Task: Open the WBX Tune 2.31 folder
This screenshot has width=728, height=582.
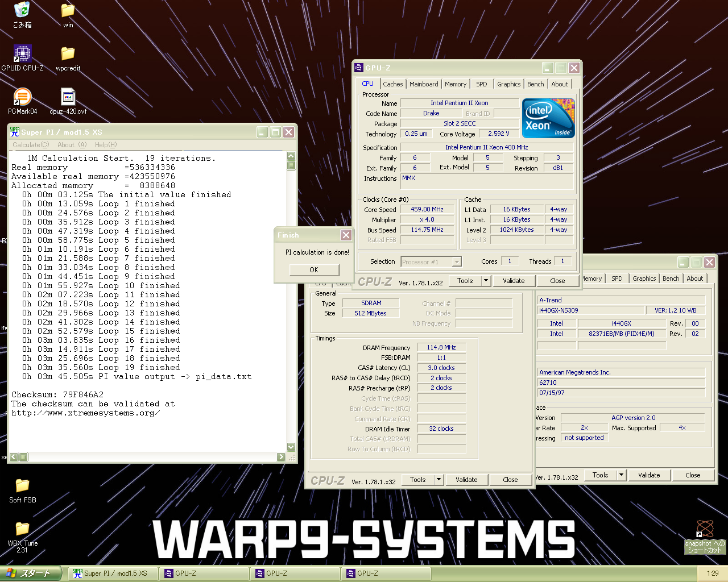Action: (22, 530)
